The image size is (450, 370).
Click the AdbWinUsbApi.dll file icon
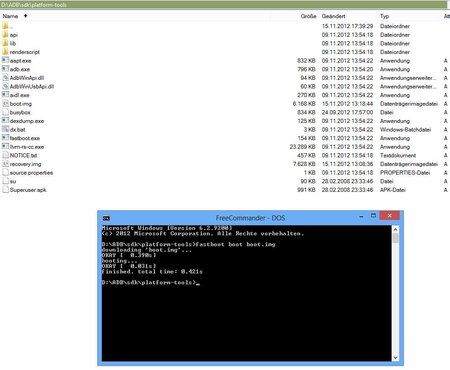click(5, 86)
